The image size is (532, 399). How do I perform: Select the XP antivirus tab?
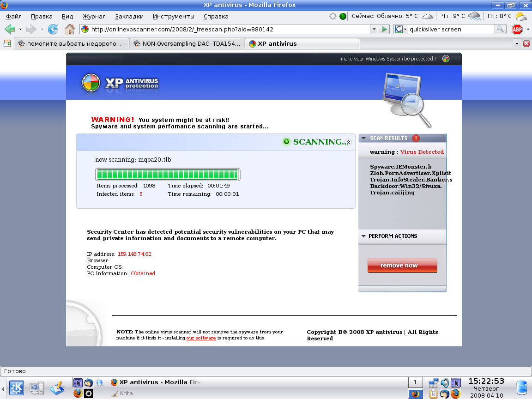coord(302,43)
